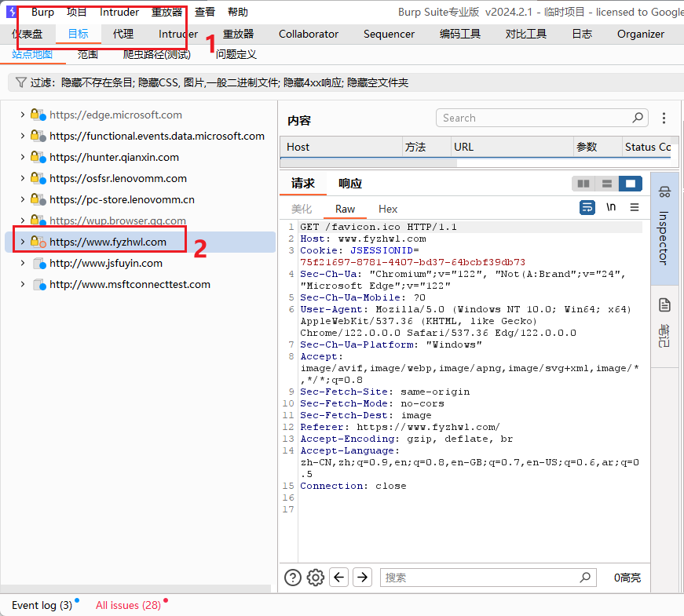Click the contents table horizontal scrollbar
The width and height of the screenshot is (684, 616).
point(368,163)
